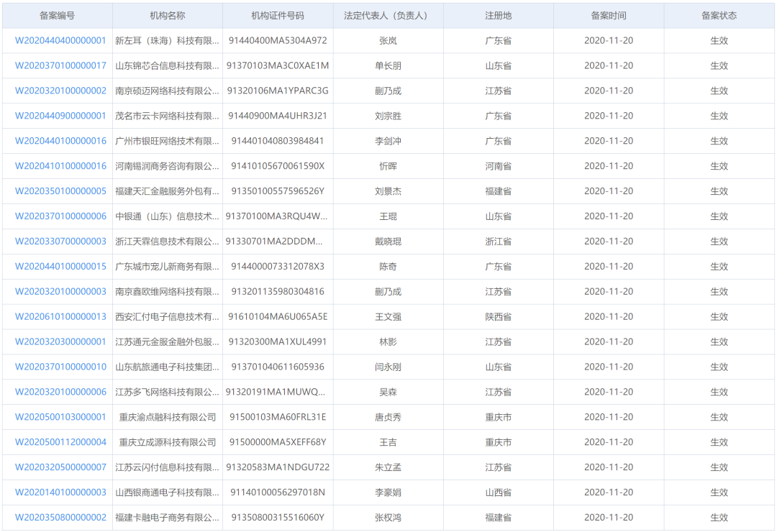The width and height of the screenshot is (777, 532).
Task: Select legal representative 单长朋
Action: coord(388,66)
